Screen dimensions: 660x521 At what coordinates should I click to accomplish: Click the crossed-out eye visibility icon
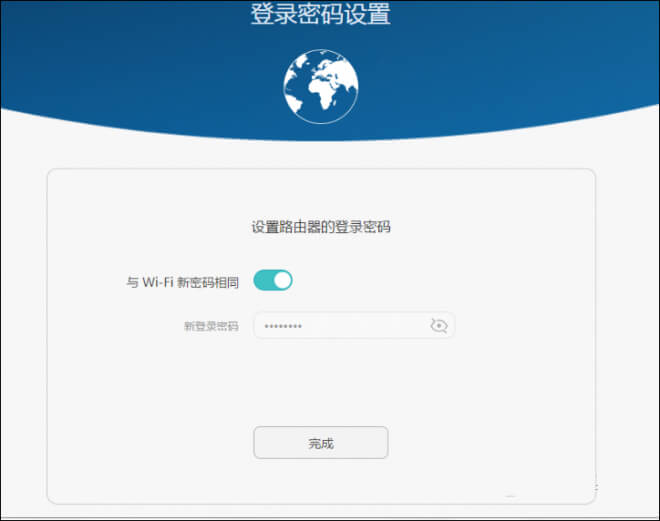[439, 325]
